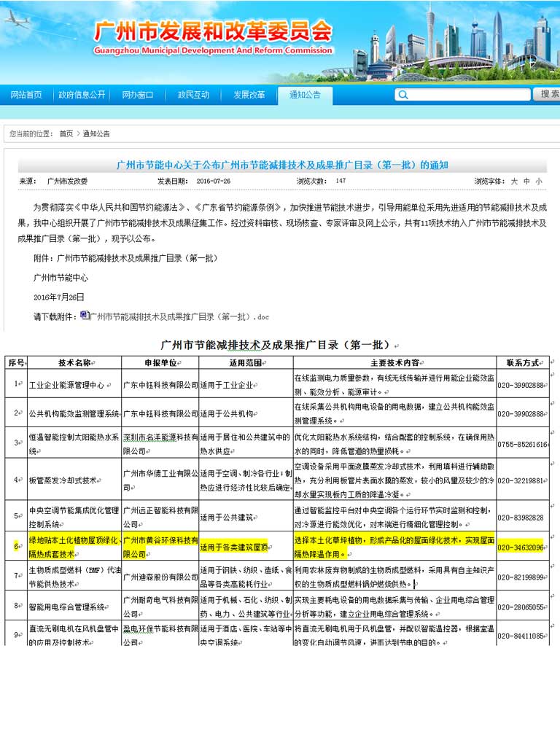Click the 通知公告 breadcrumb link
The image size is (560, 729).
coord(96,133)
